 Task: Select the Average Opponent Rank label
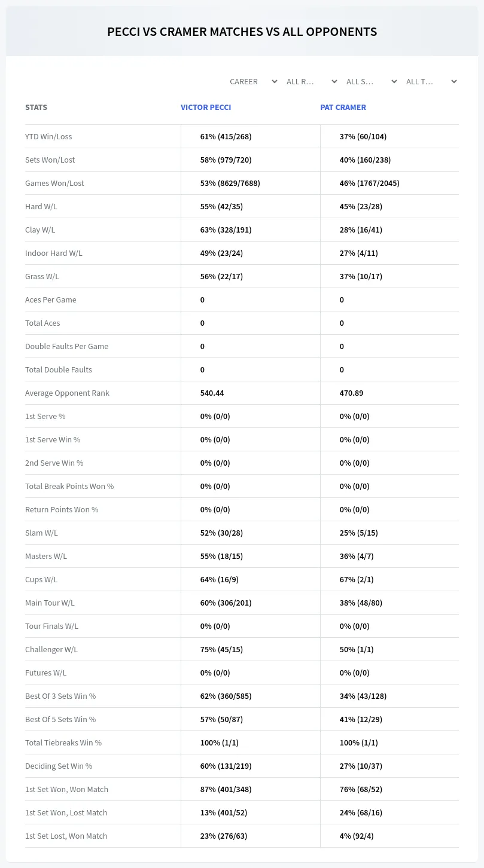[x=67, y=393]
